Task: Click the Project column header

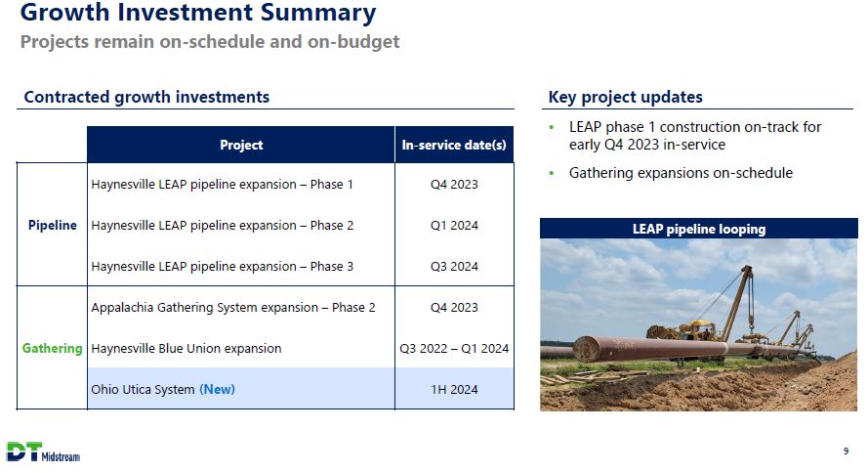Action: (241, 145)
